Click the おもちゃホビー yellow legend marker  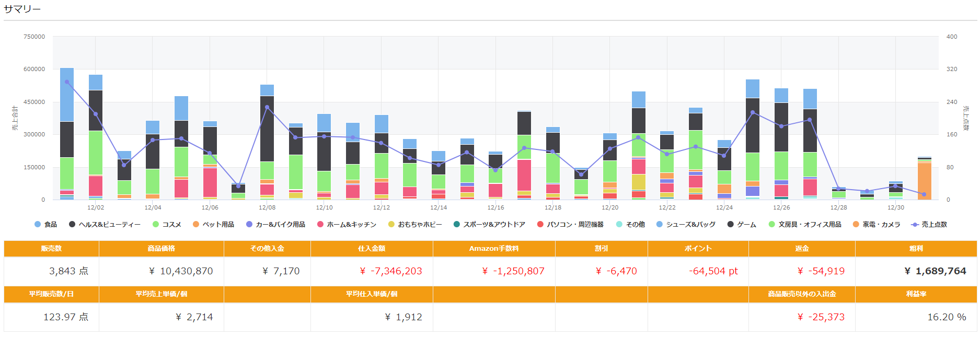tap(391, 224)
